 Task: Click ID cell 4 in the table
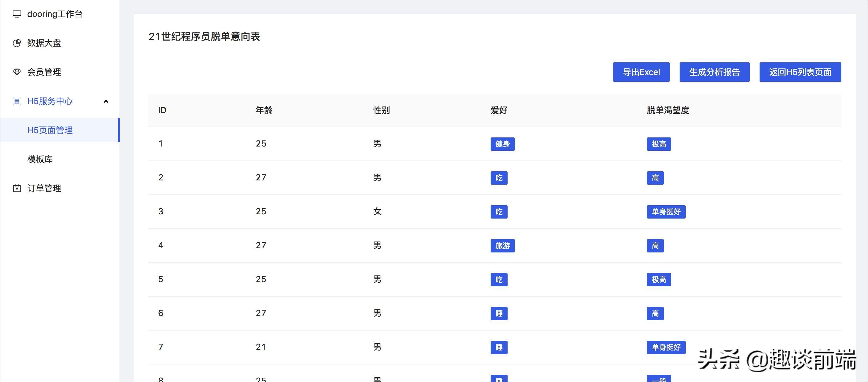pyautogui.click(x=161, y=245)
